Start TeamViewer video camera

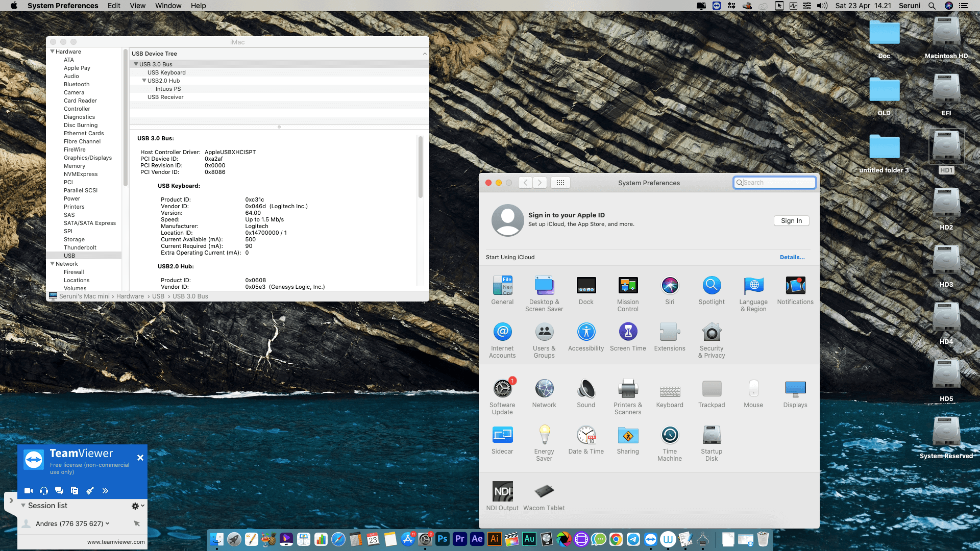(29, 491)
